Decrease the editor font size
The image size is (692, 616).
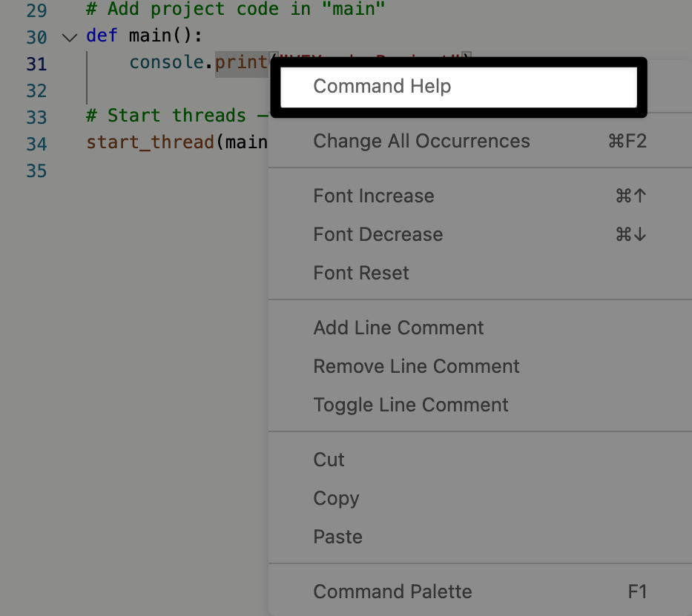pyautogui.click(x=378, y=234)
